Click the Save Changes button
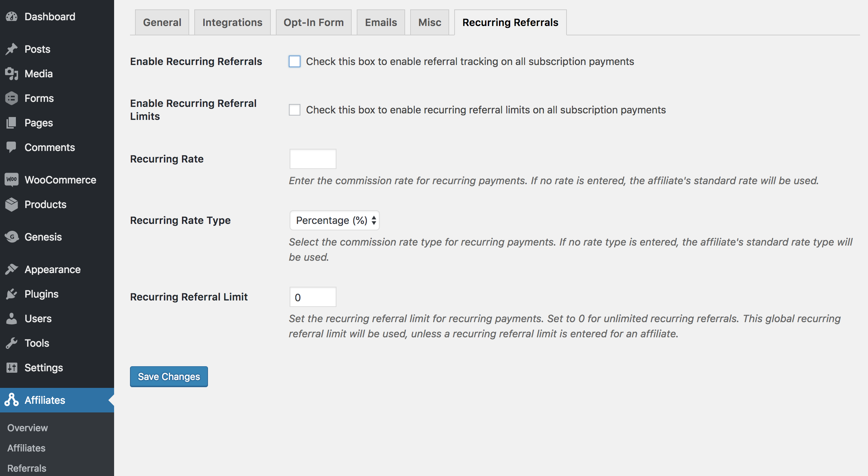The height and width of the screenshot is (476, 868). click(x=169, y=377)
